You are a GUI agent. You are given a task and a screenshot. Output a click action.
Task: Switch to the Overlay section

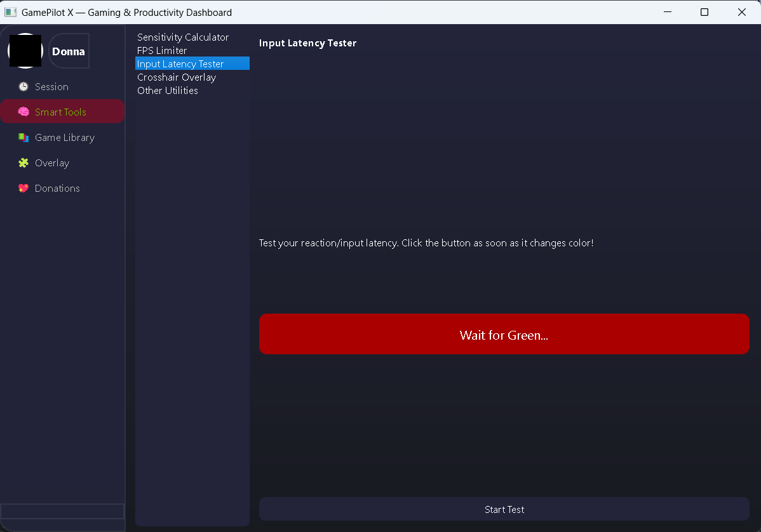pos(52,163)
